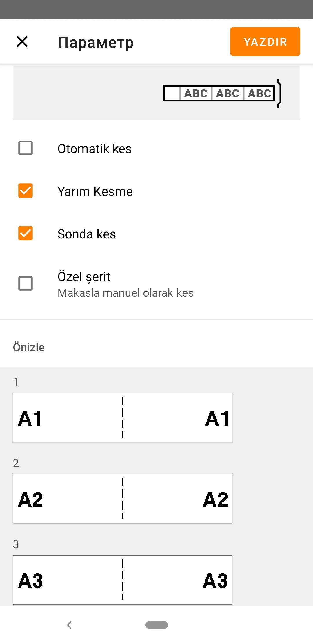The image size is (313, 644).
Task: Tap the dashed cut line in A1 preview
Action: point(123,417)
